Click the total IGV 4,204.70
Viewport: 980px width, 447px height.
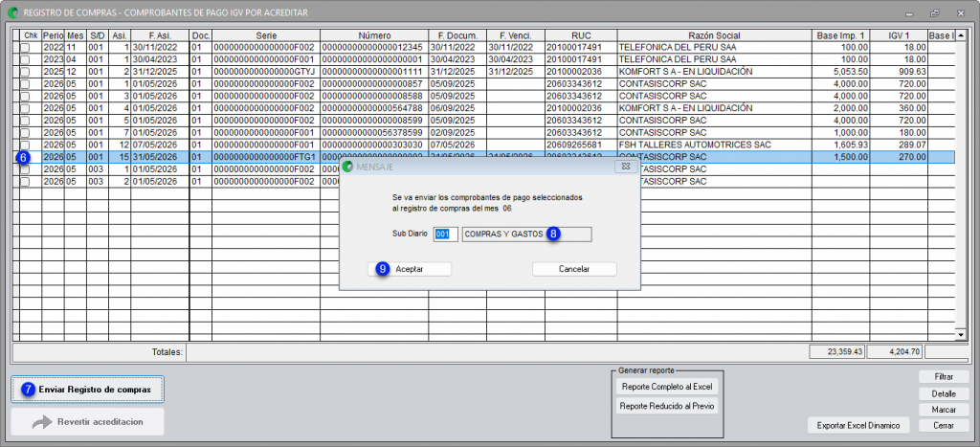[896, 352]
